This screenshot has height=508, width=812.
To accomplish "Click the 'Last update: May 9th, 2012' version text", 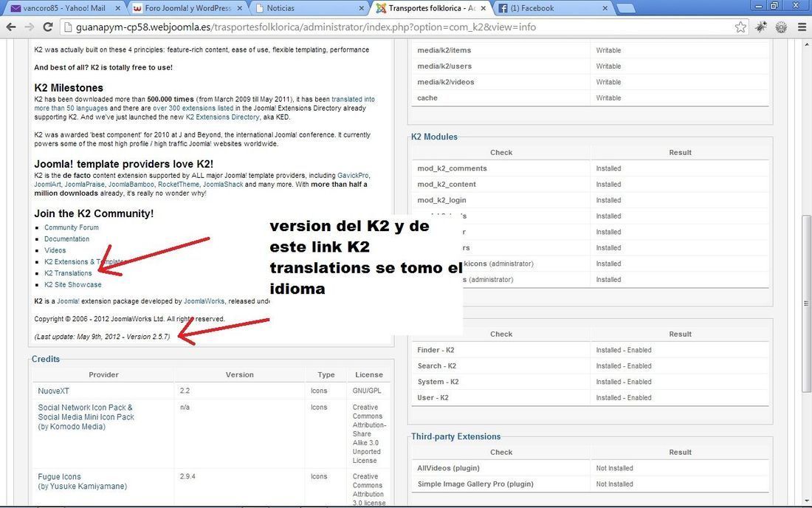I will pos(102,337).
